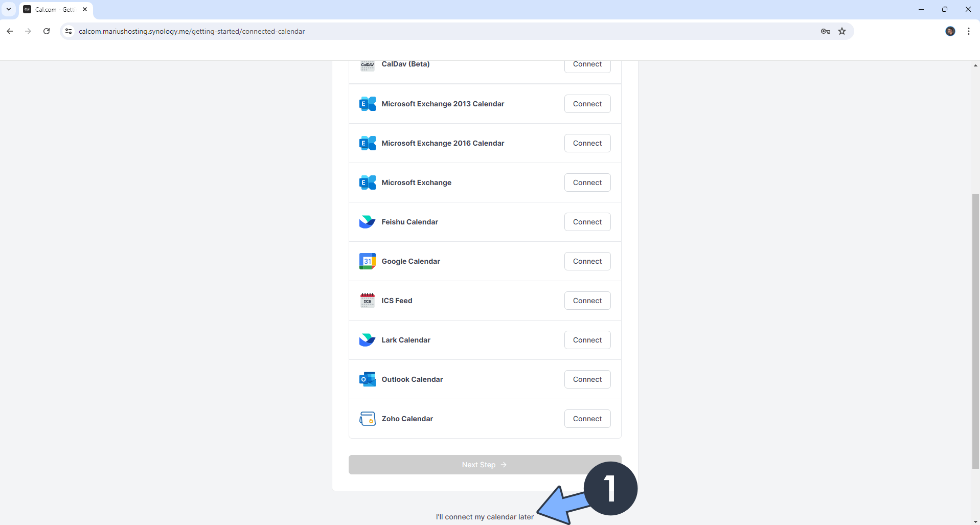Click the Next Step button
The height and width of the screenshot is (525, 980).
pos(485,465)
